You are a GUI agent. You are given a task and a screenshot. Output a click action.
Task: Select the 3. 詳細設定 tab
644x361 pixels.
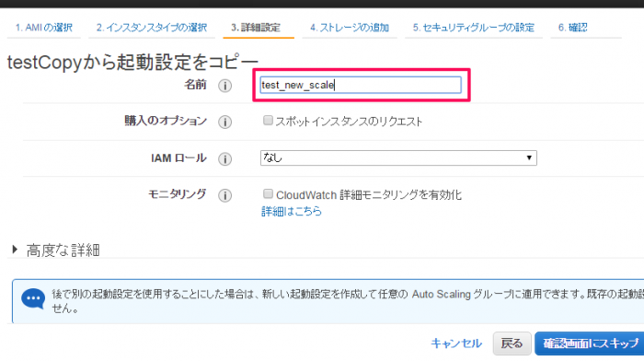(x=256, y=28)
